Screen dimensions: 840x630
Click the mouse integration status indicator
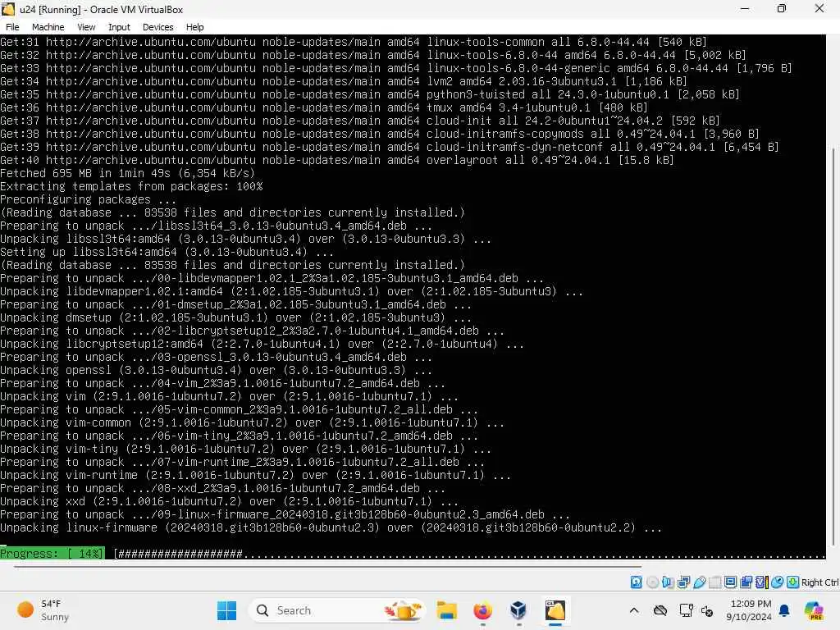pos(778,582)
